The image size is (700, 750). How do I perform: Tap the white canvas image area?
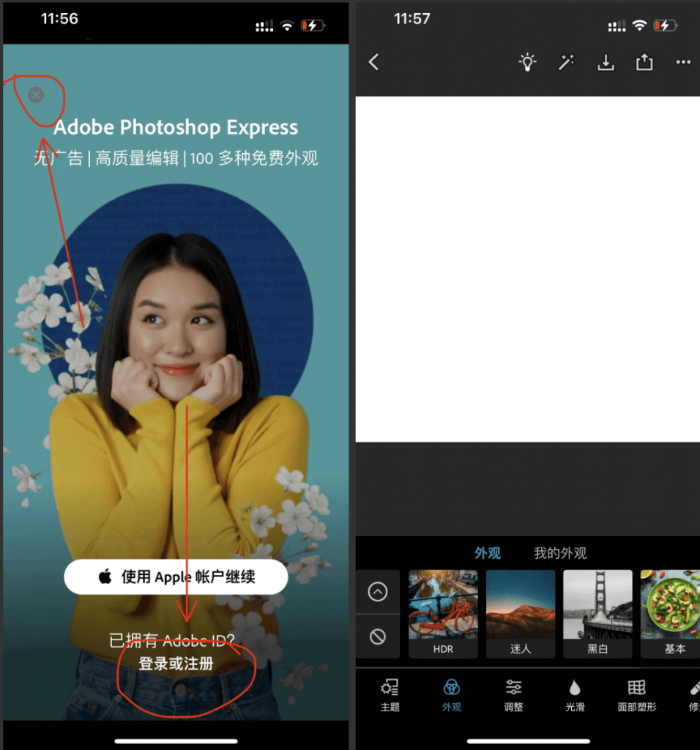point(528,270)
